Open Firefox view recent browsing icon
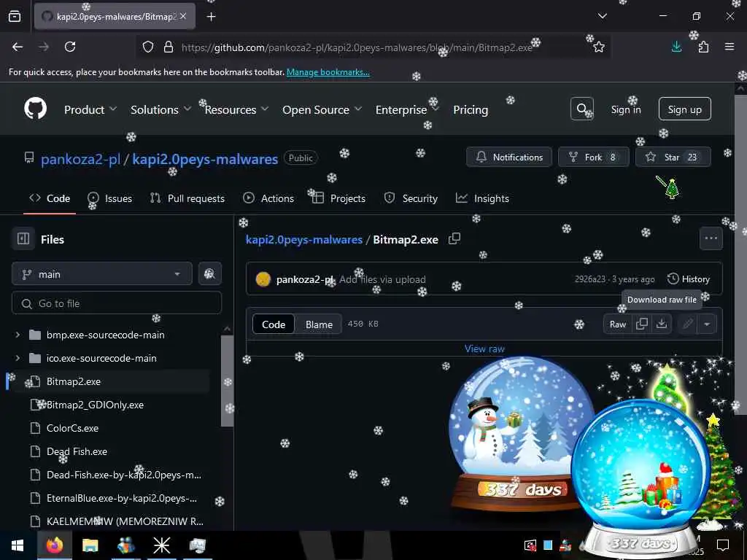Screen dimensions: 747x560 [15, 16]
